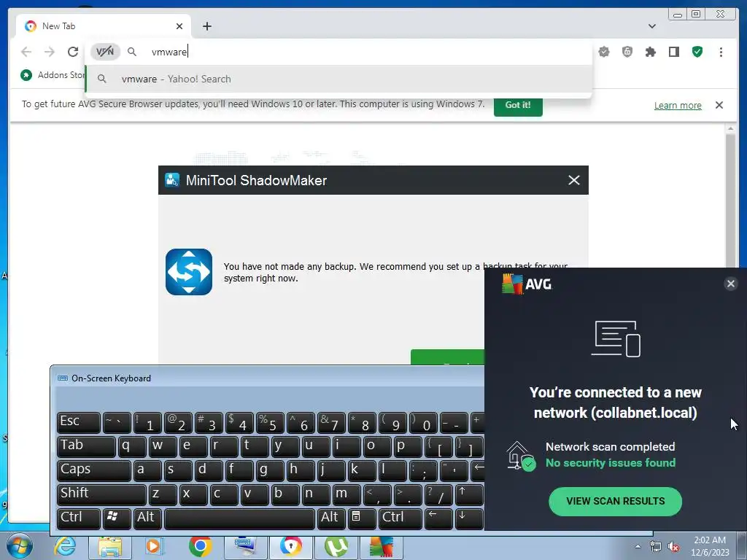
Task: Click the space bar on On-Screen Keyboard
Action: [239, 518]
